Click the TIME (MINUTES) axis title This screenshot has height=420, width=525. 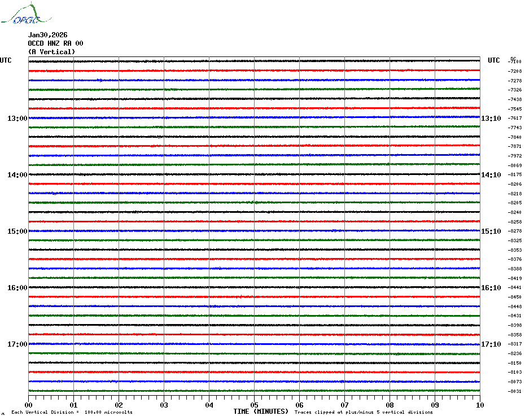coord(261,412)
